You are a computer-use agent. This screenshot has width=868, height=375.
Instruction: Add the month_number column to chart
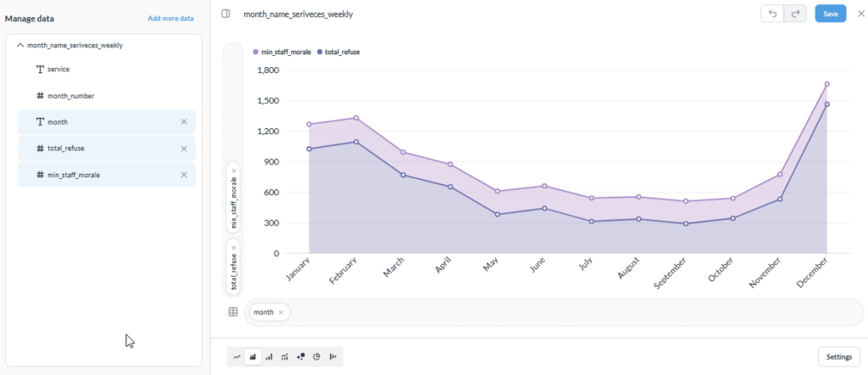point(106,96)
